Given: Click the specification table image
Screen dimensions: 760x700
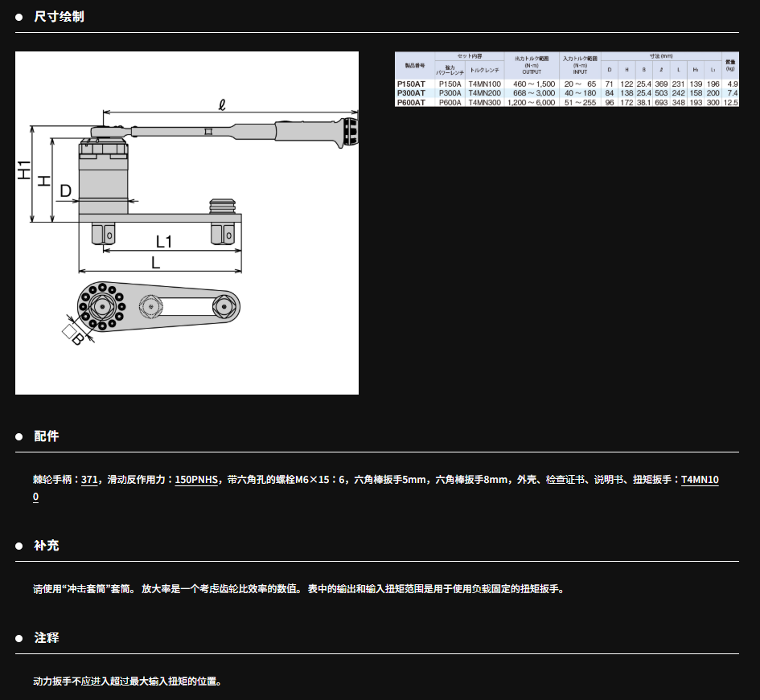Looking at the screenshot, I should pos(566,80).
